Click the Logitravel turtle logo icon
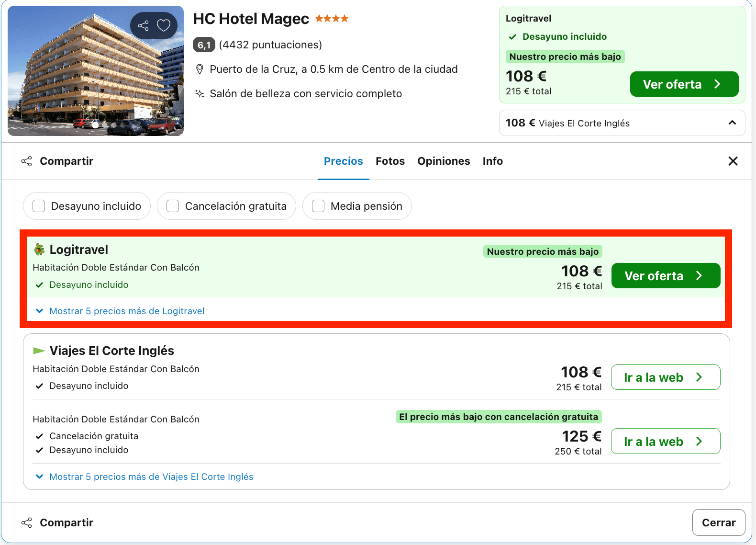 pos(39,250)
